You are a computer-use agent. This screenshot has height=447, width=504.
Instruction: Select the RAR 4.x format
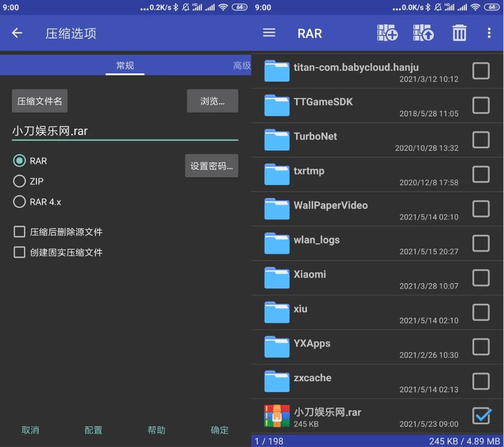[x=19, y=201]
